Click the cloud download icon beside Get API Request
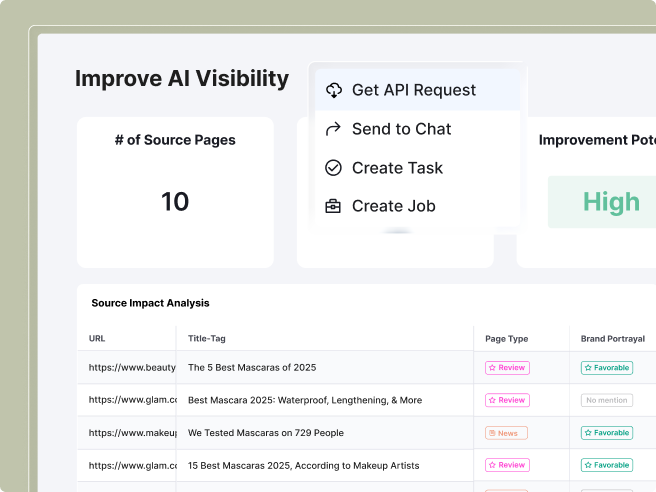Image resolution: width=656 pixels, height=492 pixels. [x=334, y=90]
